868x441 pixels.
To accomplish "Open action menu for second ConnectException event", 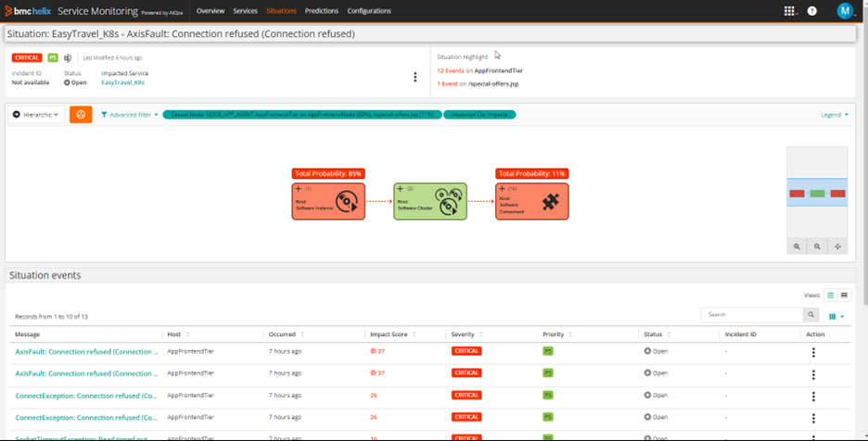I will point(813,419).
